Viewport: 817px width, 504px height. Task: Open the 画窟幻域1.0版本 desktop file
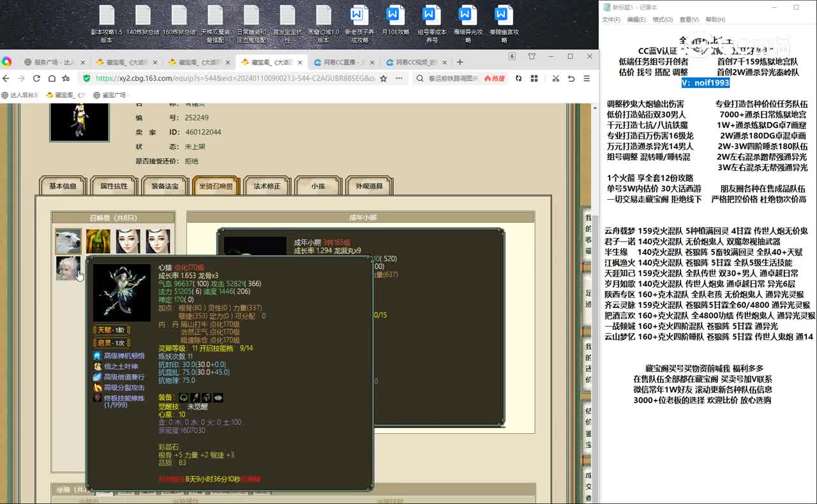(324, 24)
